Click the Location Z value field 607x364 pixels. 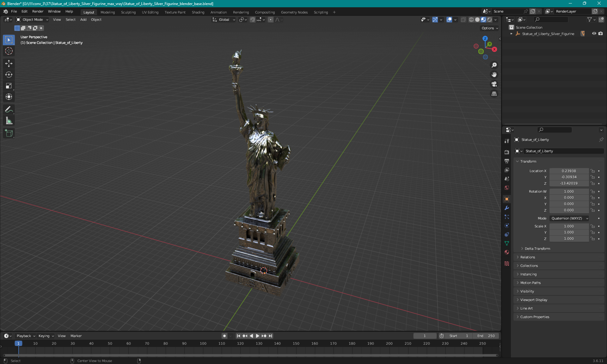569,183
